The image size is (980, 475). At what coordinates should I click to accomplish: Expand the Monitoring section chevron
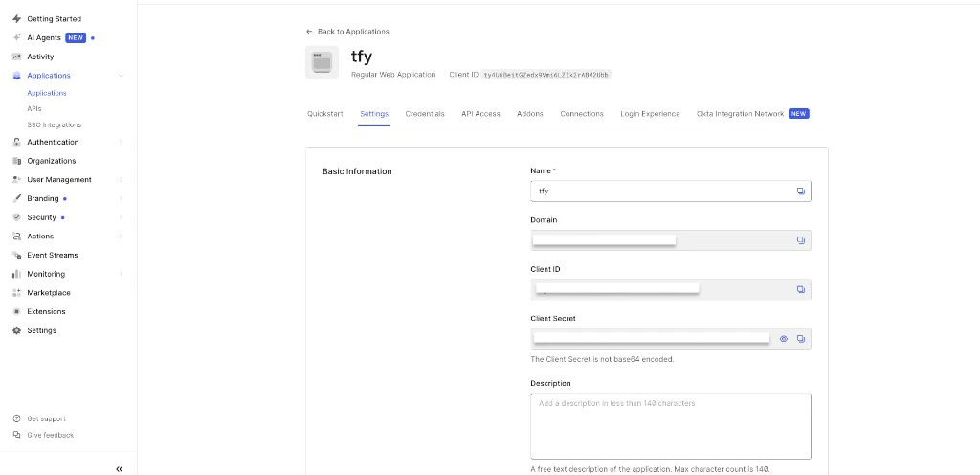(121, 274)
